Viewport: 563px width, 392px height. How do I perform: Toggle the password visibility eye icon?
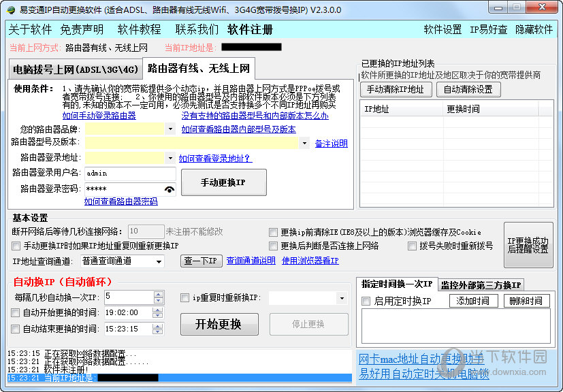170,189
